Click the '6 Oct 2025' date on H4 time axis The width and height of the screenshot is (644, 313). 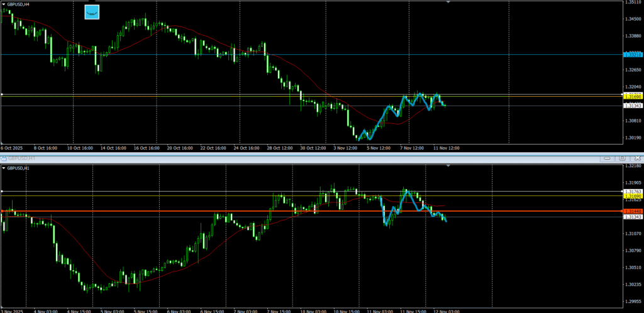[x=11, y=148]
